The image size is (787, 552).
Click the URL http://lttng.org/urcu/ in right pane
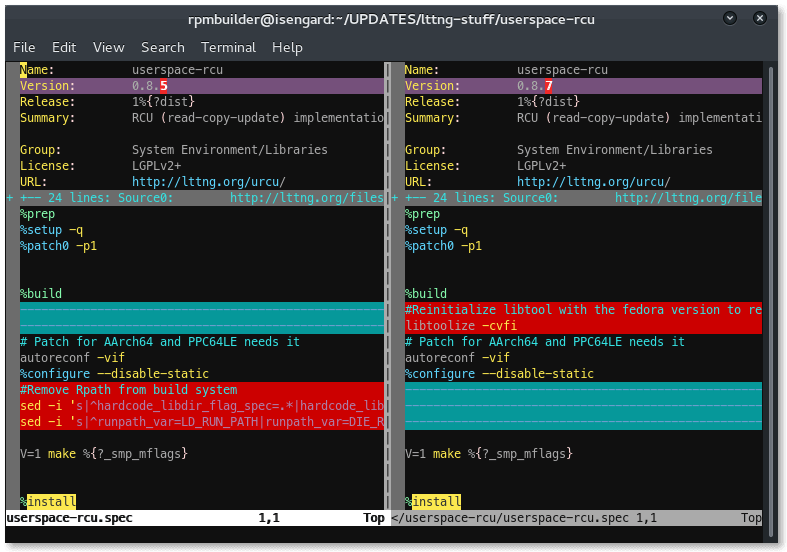[x=594, y=182]
